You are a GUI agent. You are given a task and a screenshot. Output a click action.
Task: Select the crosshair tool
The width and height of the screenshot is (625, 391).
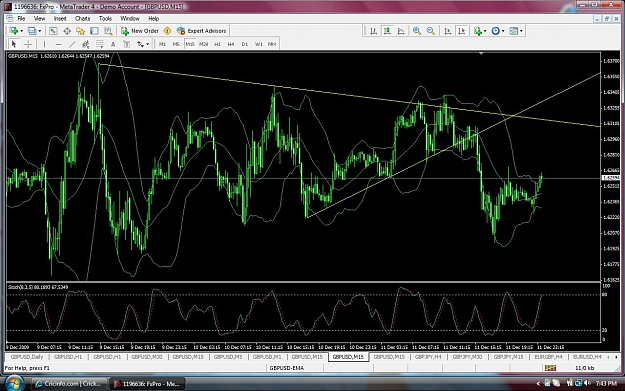coord(28,44)
